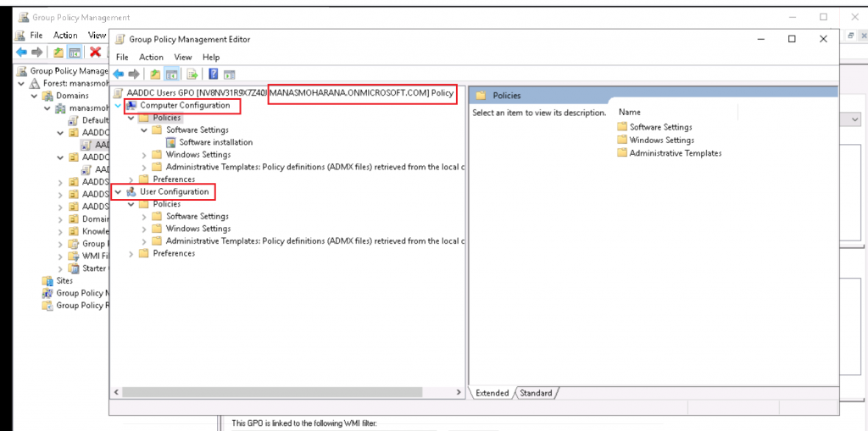Click the Name column header
This screenshot has height=431, width=868.
(629, 112)
